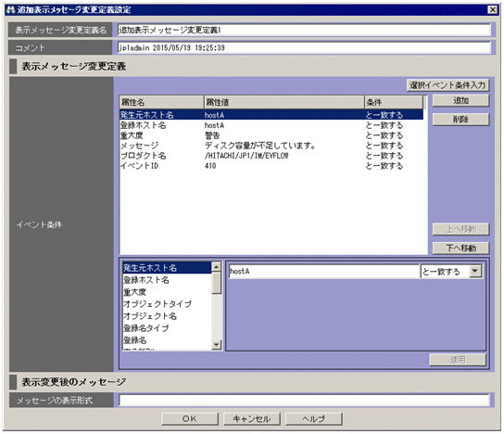Click the キャンセル button
This screenshot has height=434, width=504.
click(x=252, y=419)
